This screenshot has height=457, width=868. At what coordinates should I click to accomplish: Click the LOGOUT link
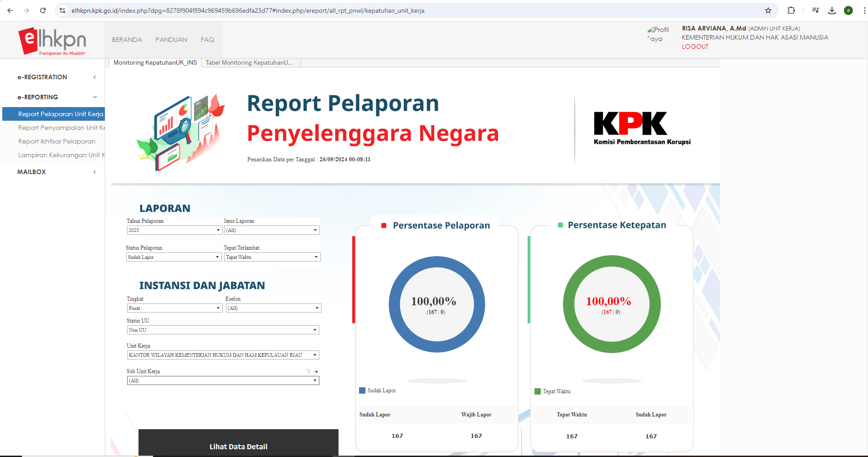click(695, 46)
